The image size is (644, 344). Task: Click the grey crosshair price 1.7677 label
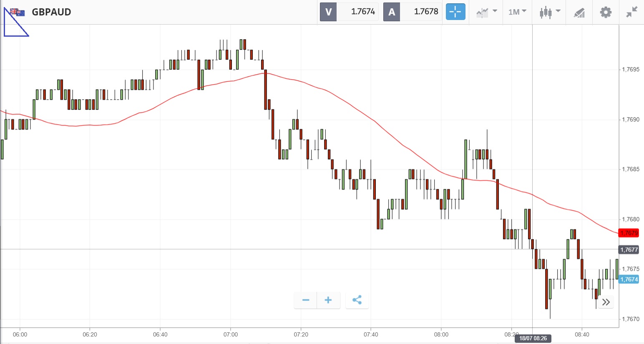tap(629, 250)
